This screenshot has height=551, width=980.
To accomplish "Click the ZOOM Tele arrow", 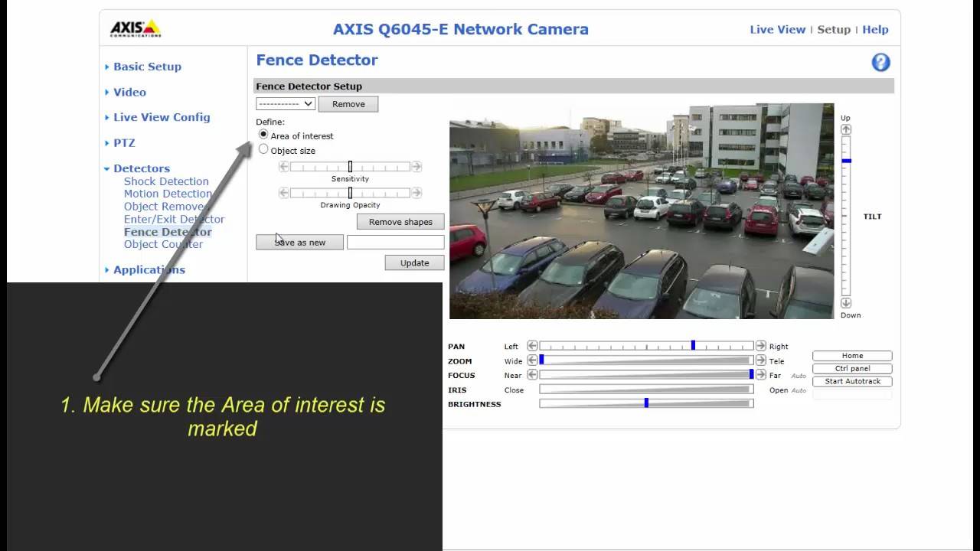I will [x=760, y=360].
